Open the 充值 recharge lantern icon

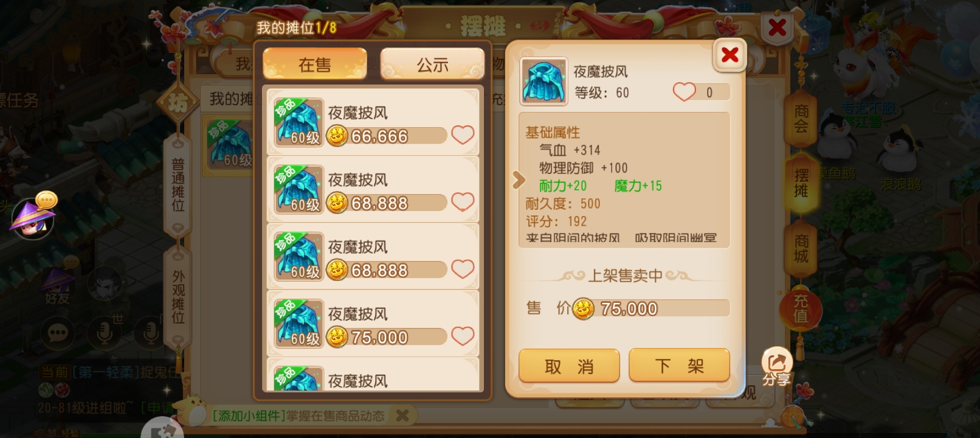point(801,309)
